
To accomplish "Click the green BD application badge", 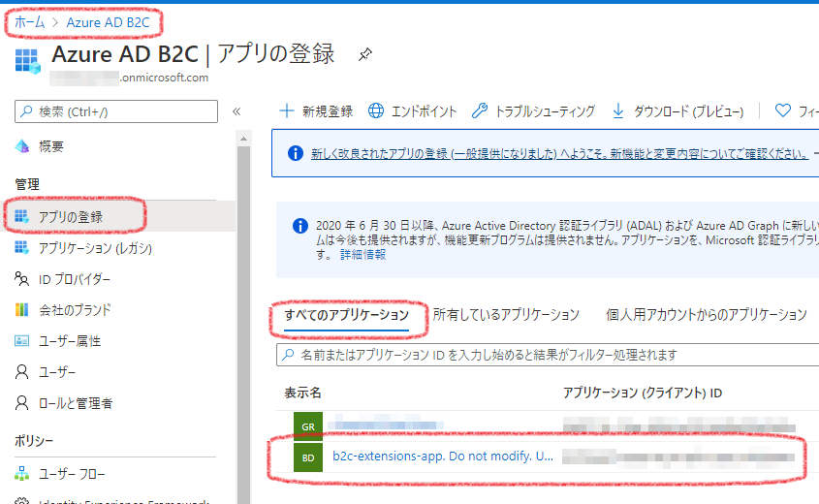I will [x=308, y=457].
